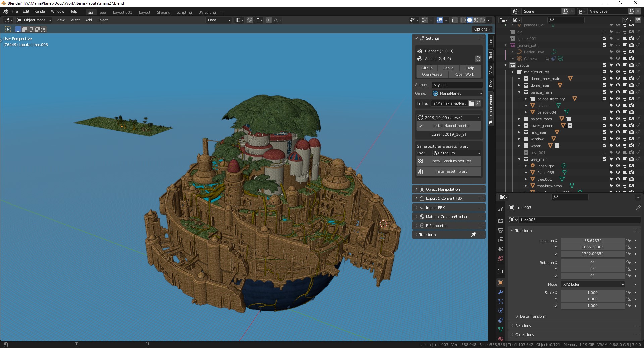Open the Object Data mesh tab icon
644x348 pixels.
pos(501,330)
